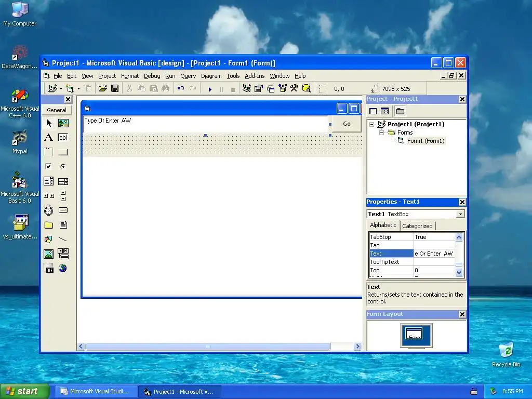Click the Add Standard EXE Project icon
532x399 pixels.
coord(52,89)
